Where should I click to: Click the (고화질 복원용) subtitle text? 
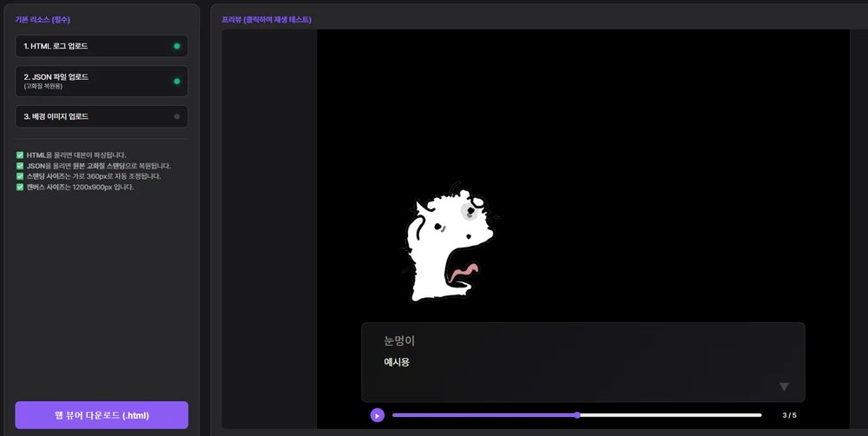(43, 87)
